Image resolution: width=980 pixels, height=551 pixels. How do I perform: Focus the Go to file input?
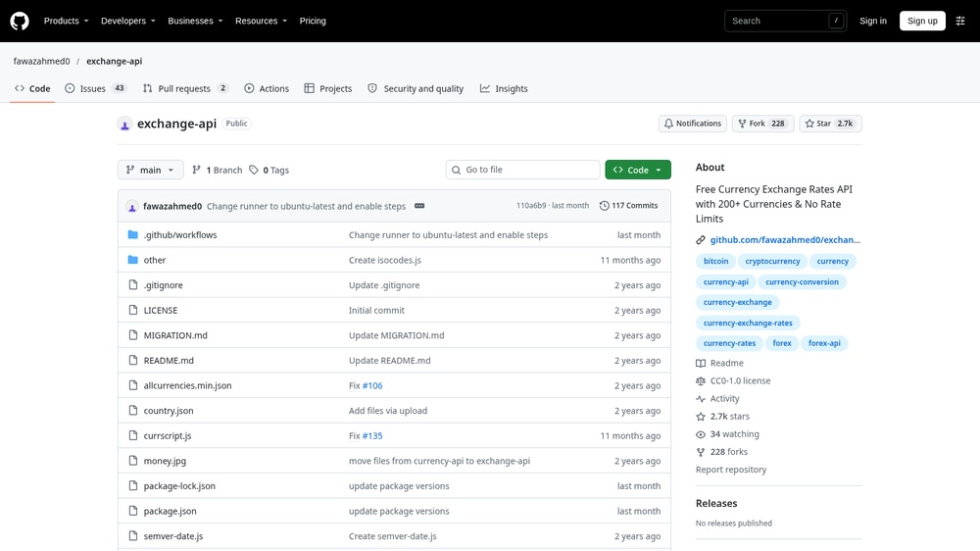pos(522,170)
